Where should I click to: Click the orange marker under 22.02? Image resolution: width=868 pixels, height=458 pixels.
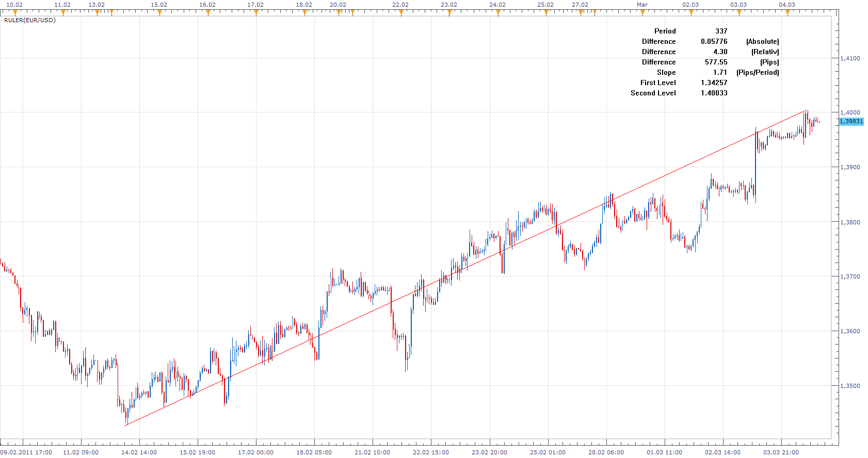401,13
